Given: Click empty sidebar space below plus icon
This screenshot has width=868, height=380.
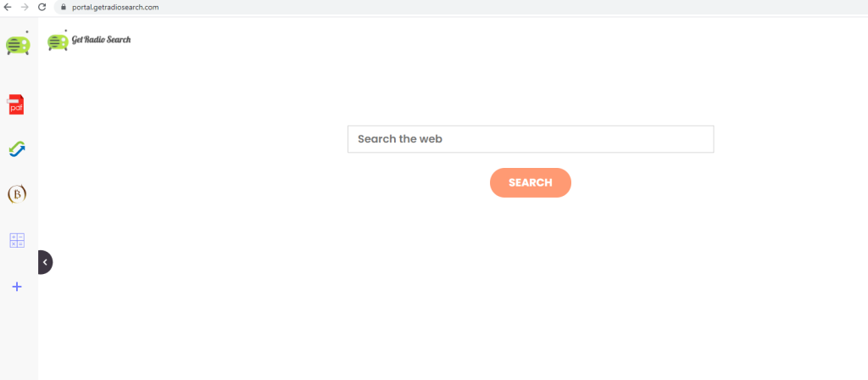Looking at the screenshot, I should pos(19,338).
